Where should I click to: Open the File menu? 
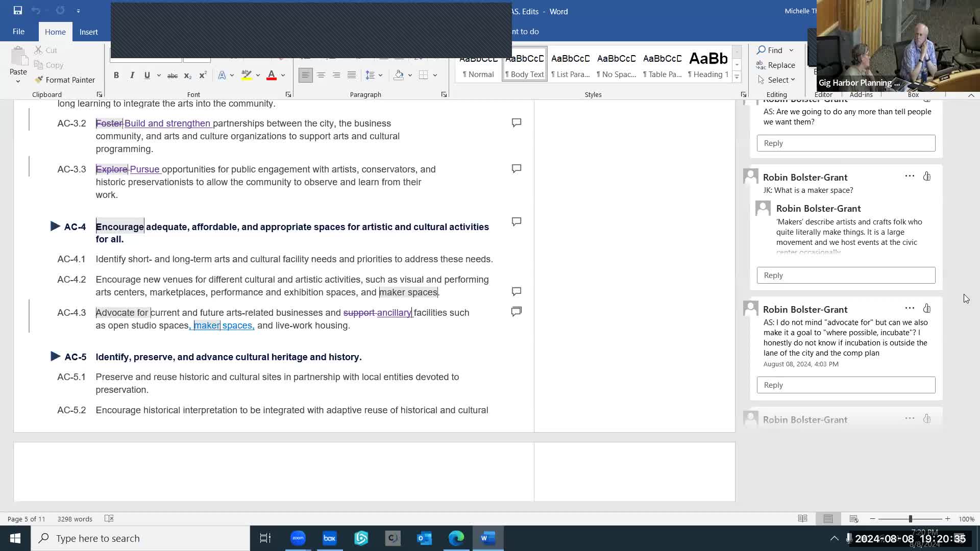point(18,32)
